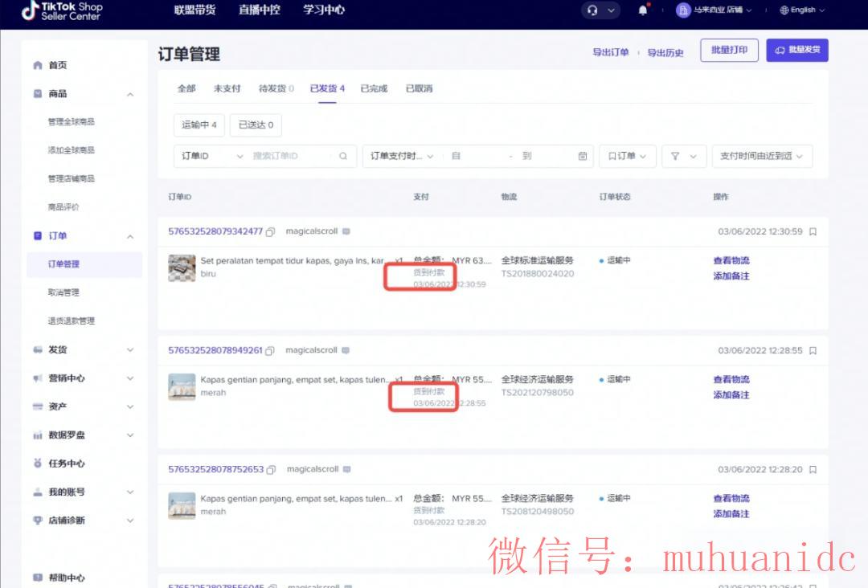Open 学习中心 in the top navigation
The width and height of the screenshot is (868, 588).
tap(324, 10)
